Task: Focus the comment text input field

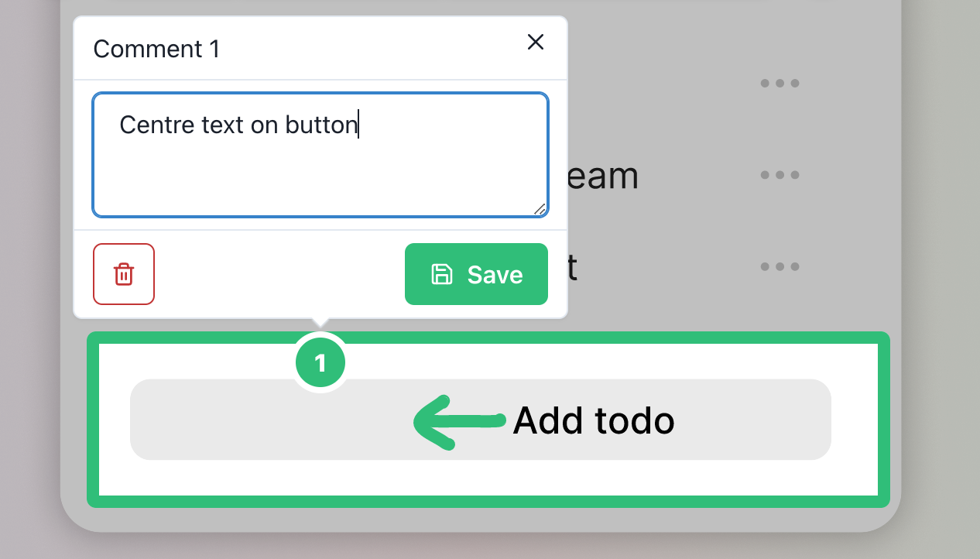Action: (x=320, y=170)
